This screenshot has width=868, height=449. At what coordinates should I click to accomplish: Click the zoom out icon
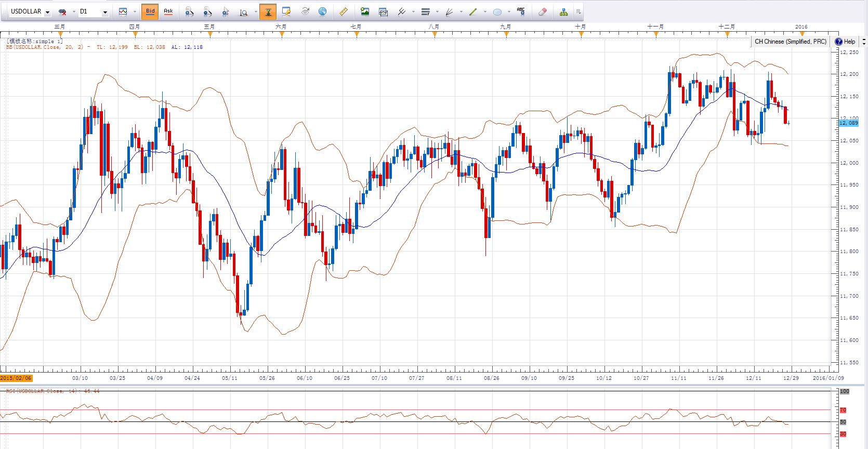click(207, 11)
